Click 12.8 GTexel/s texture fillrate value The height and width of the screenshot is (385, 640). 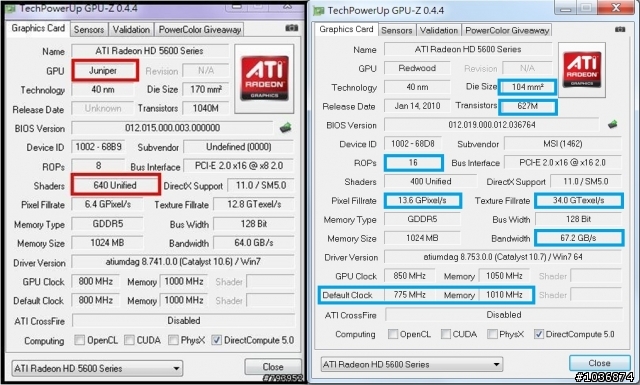tap(254, 204)
